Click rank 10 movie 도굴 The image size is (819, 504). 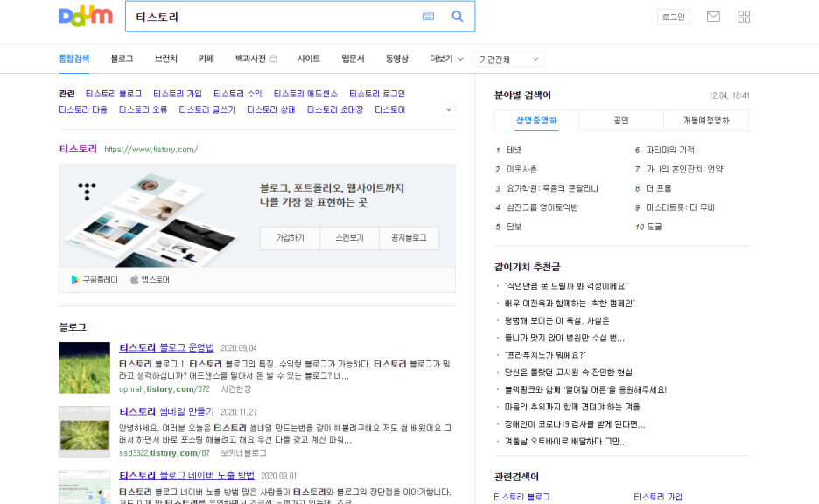coord(654,227)
